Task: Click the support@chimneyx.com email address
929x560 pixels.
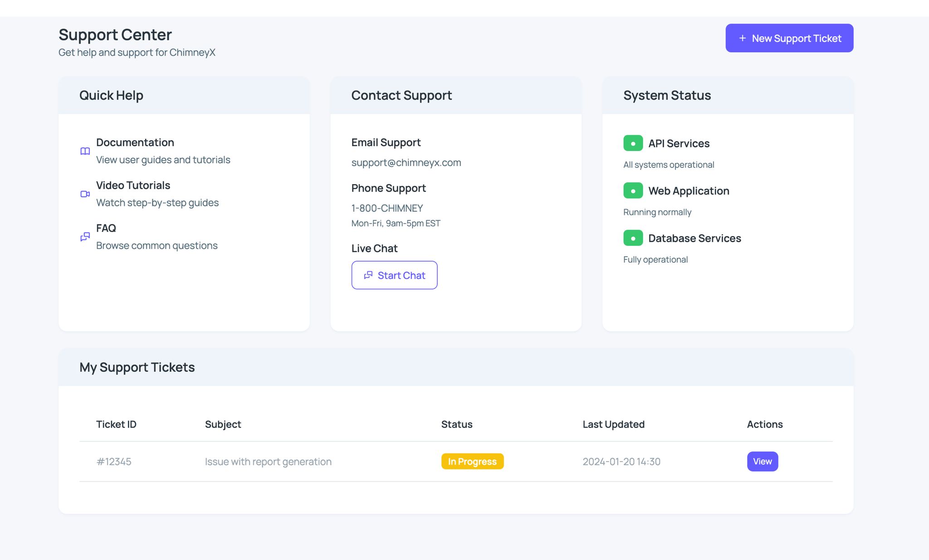Action: coord(406,163)
